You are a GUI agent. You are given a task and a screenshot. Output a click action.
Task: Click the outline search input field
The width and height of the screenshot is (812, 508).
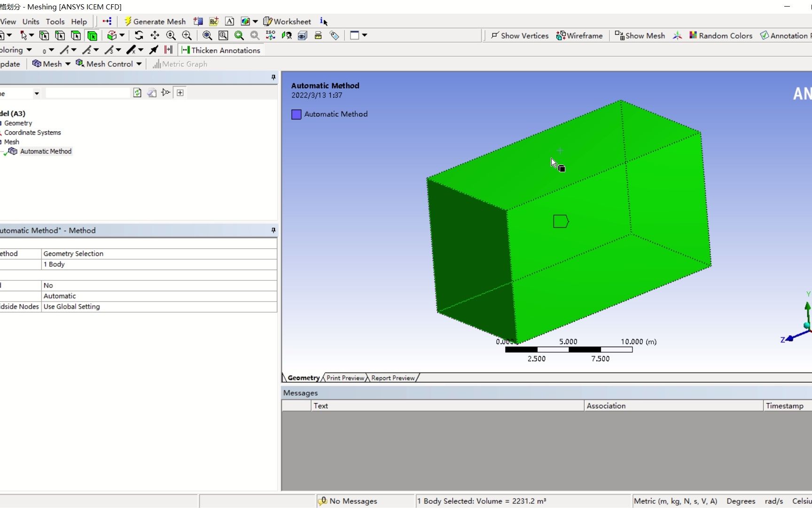[x=87, y=93]
